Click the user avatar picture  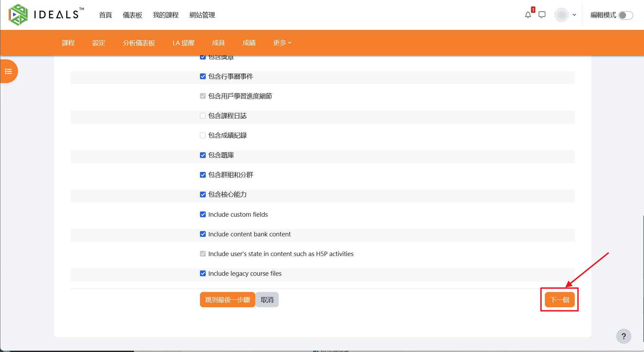coord(562,15)
